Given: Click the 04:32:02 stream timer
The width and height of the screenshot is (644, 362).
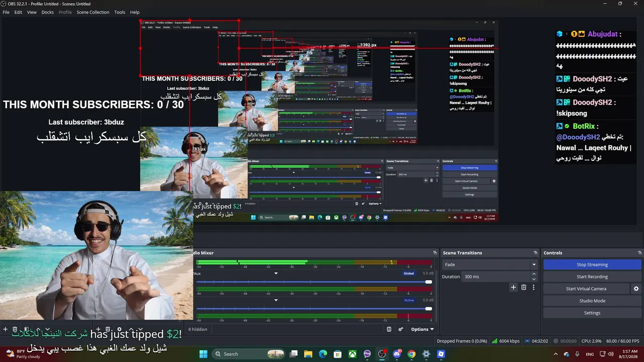Looking at the screenshot, I should 536,341.
